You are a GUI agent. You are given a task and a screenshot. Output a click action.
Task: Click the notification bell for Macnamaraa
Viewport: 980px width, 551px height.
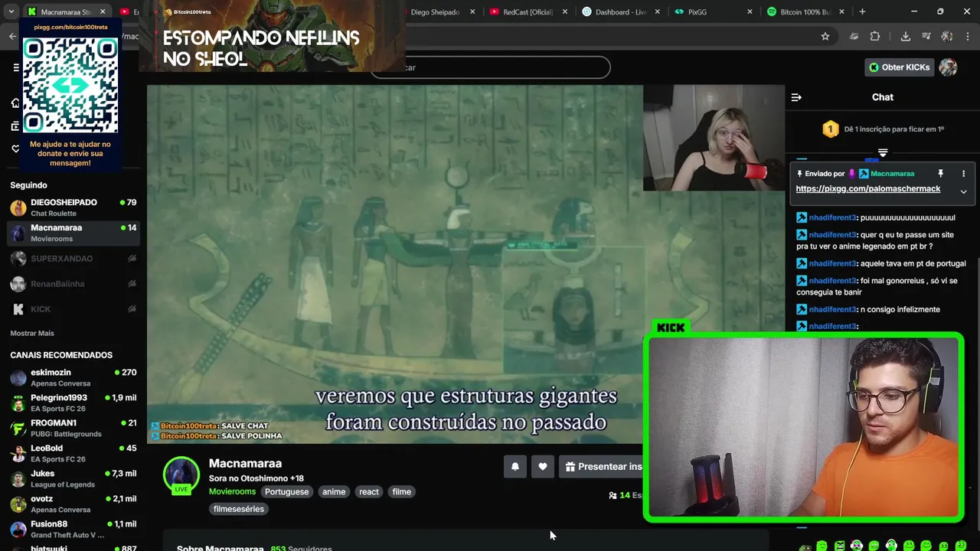tap(515, 467)
